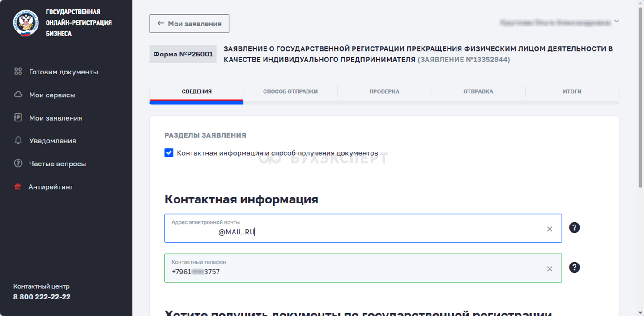Screen dimensions: 644x316
Task: Switch to the Итоги step tab
Action: [x=572, y=91]
